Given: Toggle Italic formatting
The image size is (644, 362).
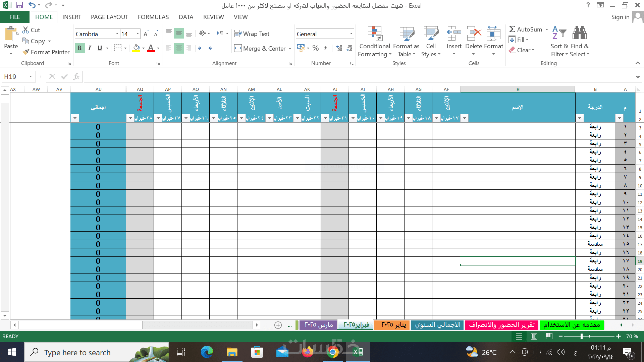Looking at the screenshot, I should (x=90, y=48).
